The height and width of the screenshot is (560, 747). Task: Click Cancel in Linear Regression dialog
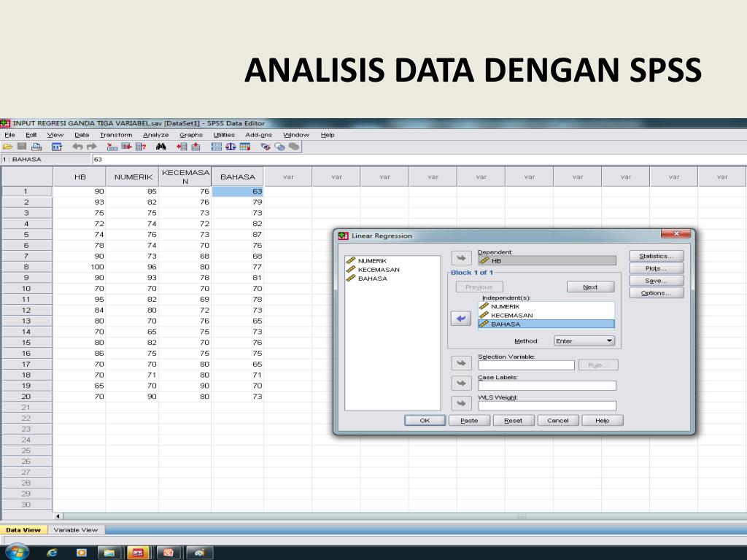[x=558, y=421]
